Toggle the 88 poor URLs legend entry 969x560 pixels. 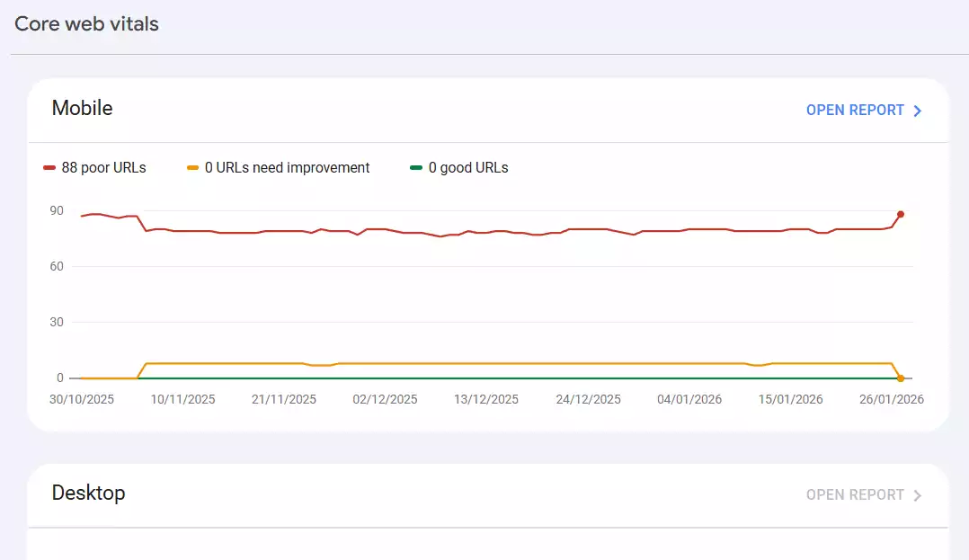tap(94, 167)
